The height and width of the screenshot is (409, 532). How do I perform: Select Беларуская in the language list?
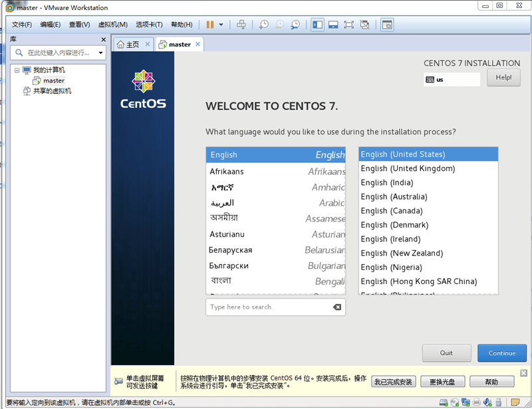(x=276, y=250)
